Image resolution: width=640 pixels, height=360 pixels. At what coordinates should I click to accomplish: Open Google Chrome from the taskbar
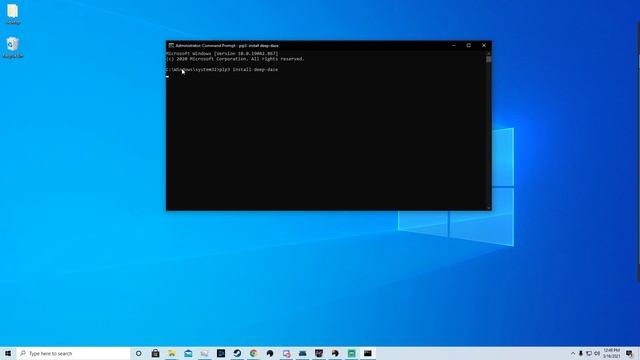tap(253, 353)
